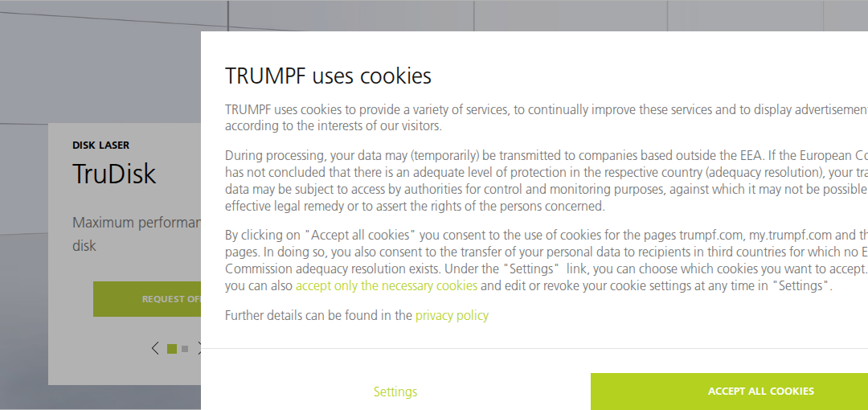868x410 pixels.
Task: Click the TruDisk product heading
Action: click(114, 174)
